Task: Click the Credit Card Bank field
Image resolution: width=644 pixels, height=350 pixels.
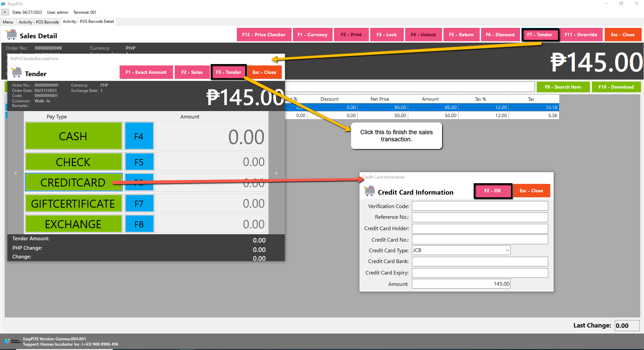Action: [480, 261]
